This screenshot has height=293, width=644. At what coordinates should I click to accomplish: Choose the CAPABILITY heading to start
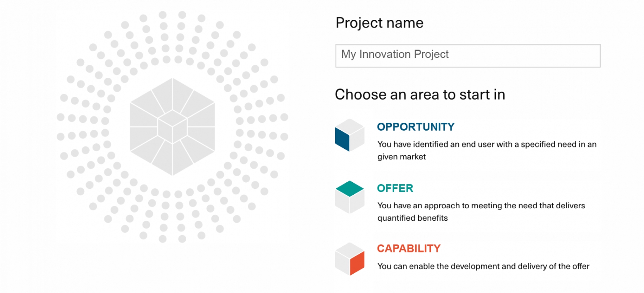pos(409,249)
